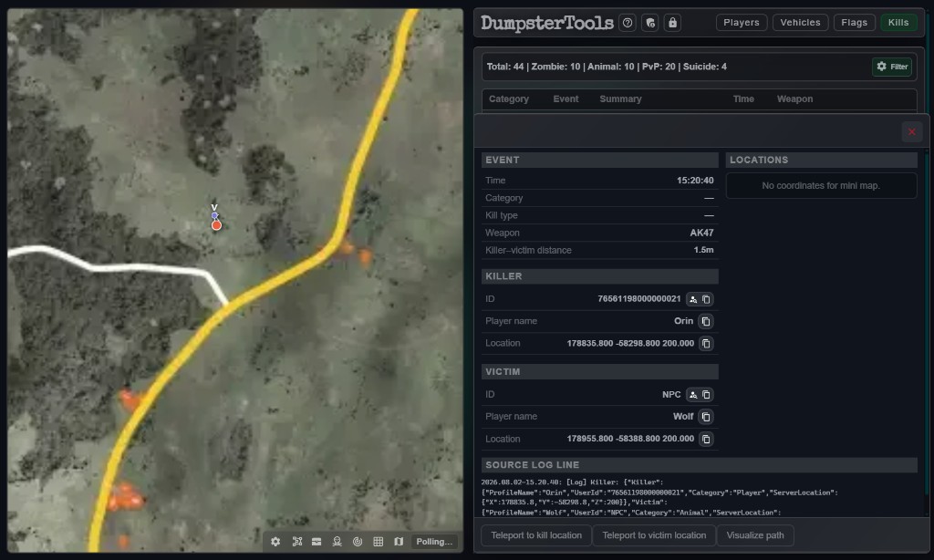The height and width of the screenshot is (560, 934).
Task: Click the node network icon on map toolbar
Action: point(296,542)
